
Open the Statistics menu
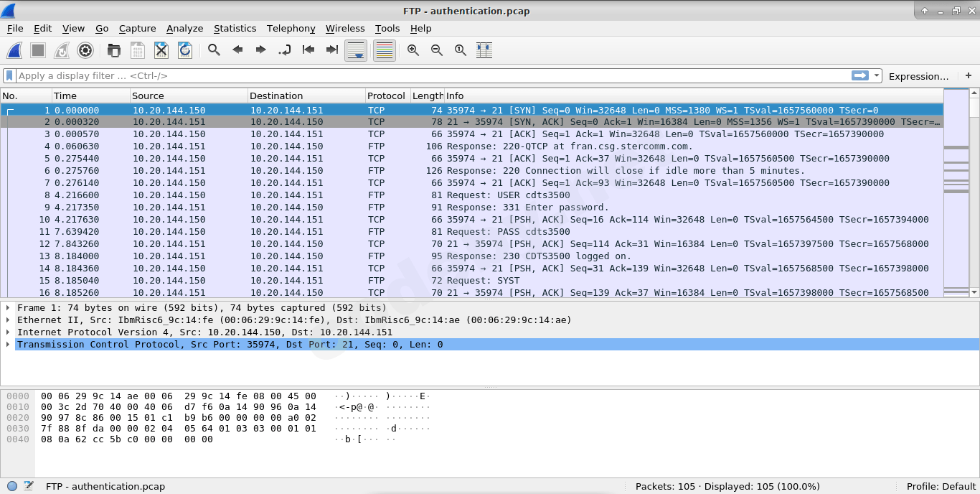235,29
